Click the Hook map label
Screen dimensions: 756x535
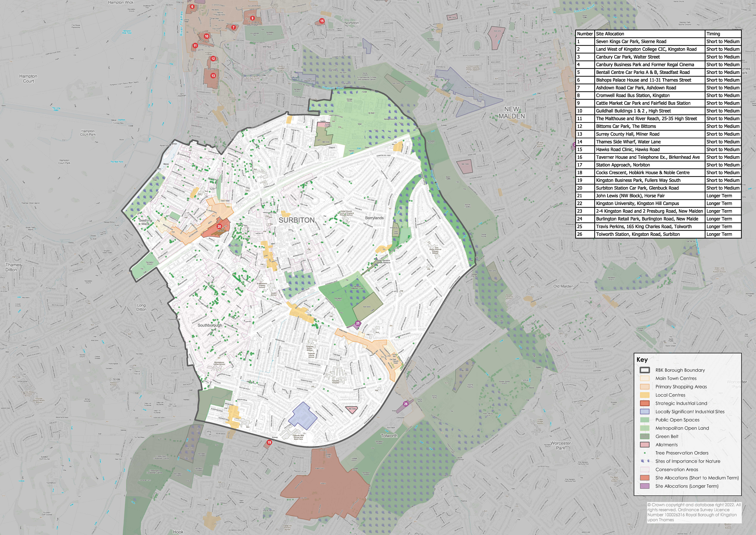click(178, 532)
